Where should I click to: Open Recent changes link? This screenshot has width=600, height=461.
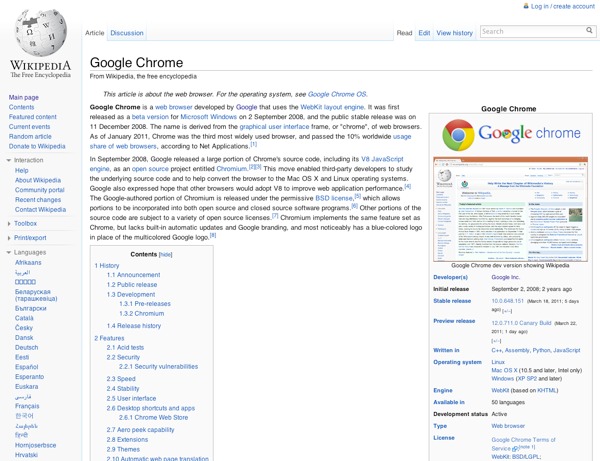(x=38, y=200)
